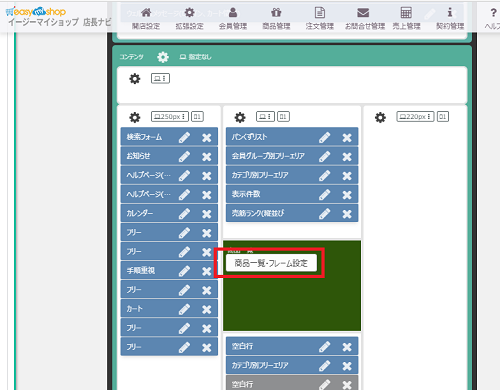Open the 拡張設定 menu

[189, 19]
